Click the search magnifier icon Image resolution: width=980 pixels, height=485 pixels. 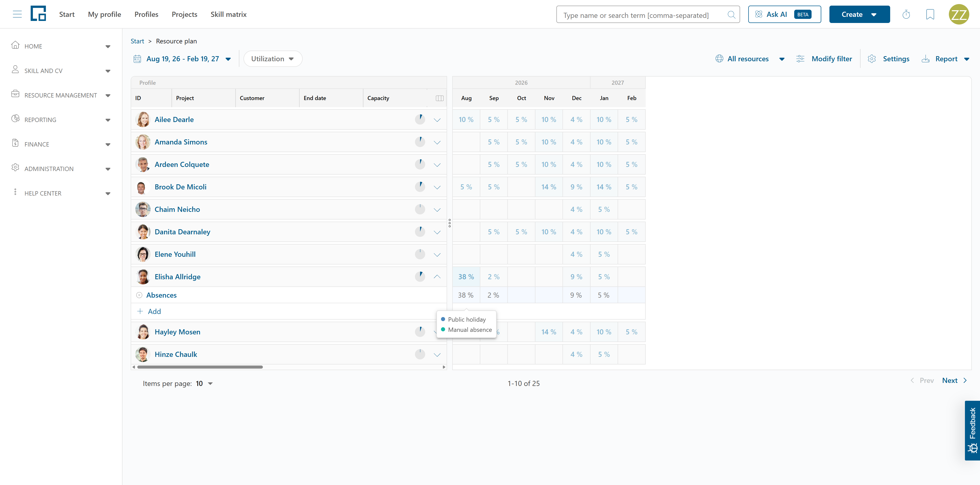click(731, 15)
